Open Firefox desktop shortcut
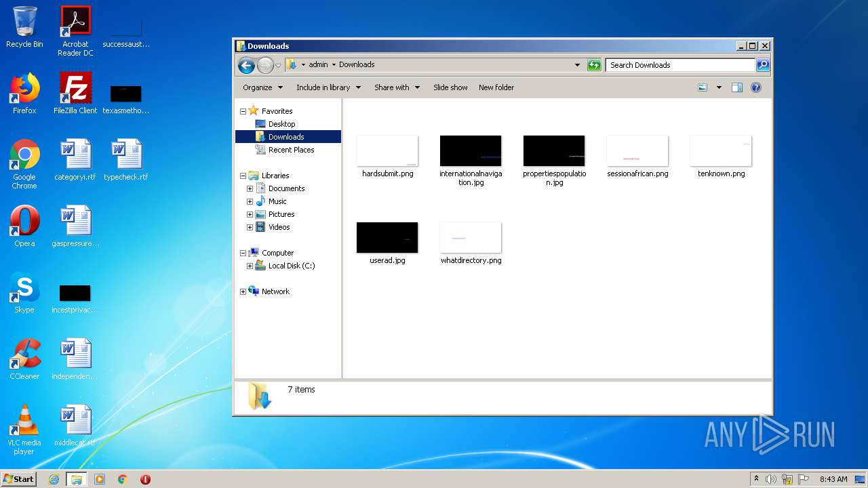The width and height of the screenshot is (868, 488). click(x=24, y=93)
